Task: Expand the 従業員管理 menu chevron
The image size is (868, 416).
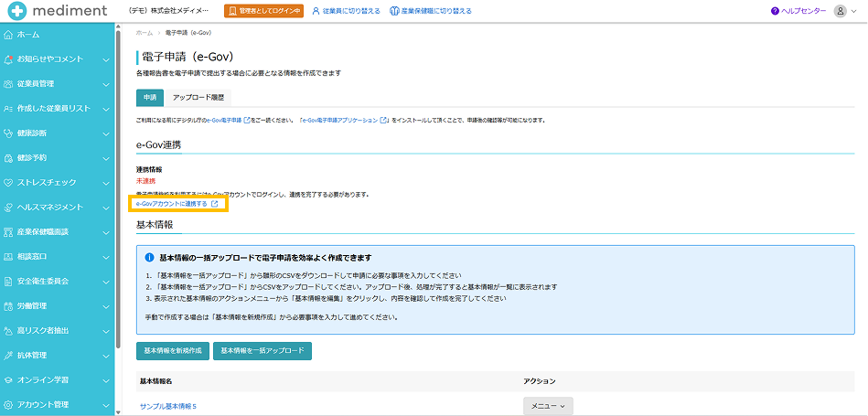Action: pyautogui.click(x=106, y=84)
